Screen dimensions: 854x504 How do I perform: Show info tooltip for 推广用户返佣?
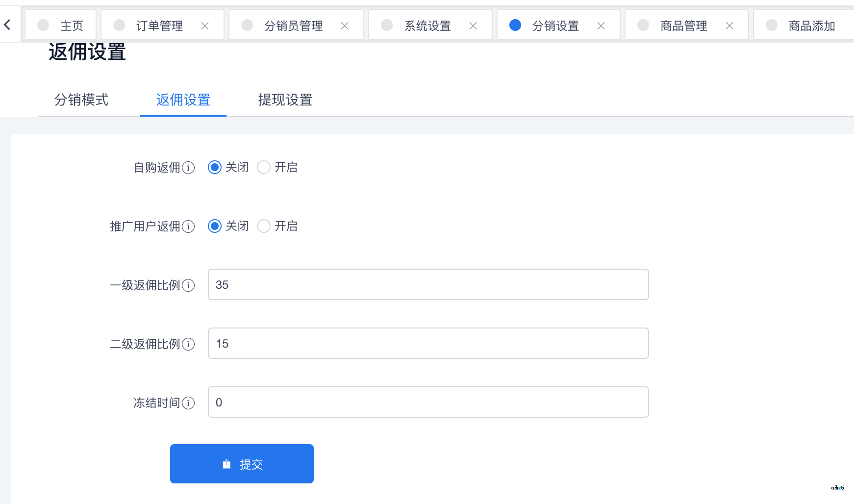pos(188,227)
